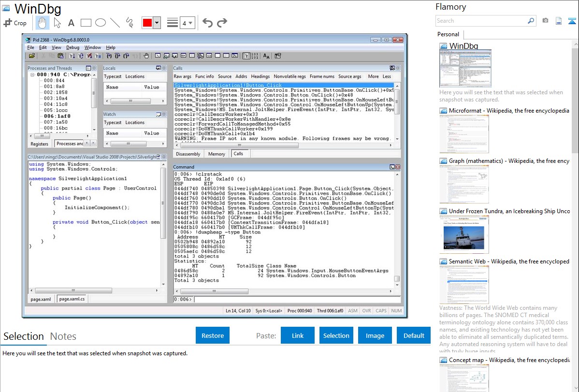Click the magnifier icon in the Search box
The height and width of the screenshot is (392, 579).
click(531, 21)
